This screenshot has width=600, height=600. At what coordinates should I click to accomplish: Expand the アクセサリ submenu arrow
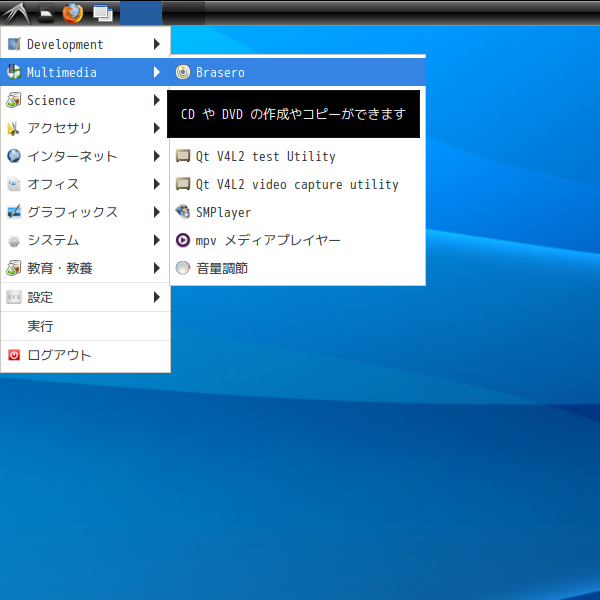pyautogui.click(x=157, y=128)
